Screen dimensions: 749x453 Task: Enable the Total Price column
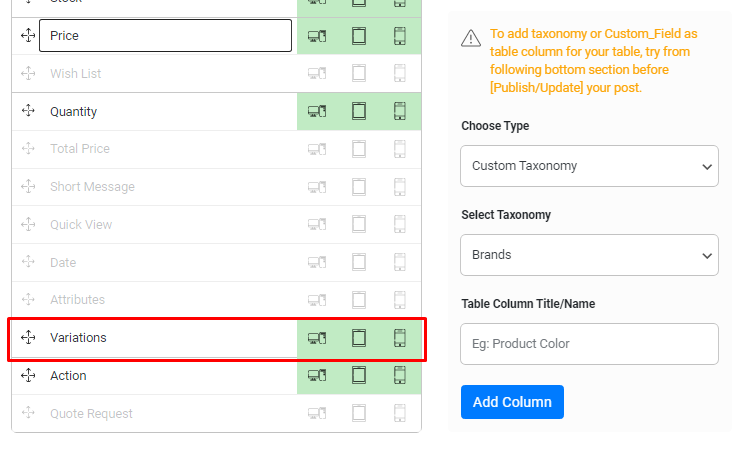216,149
